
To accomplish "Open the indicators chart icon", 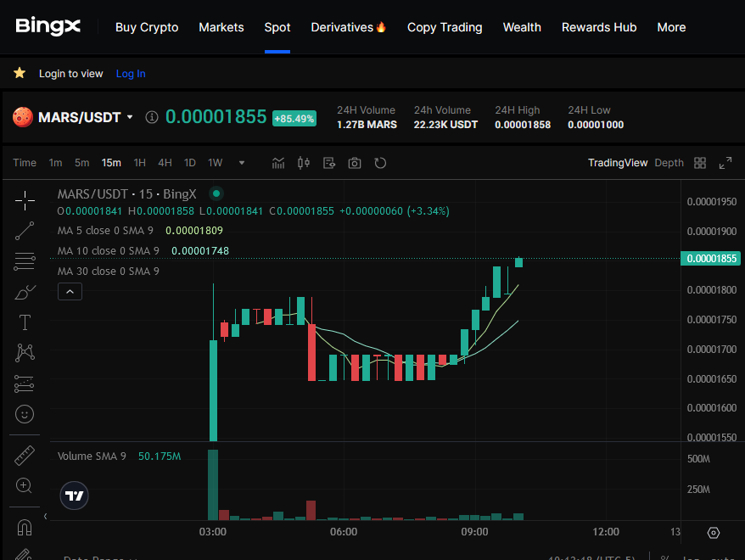I will 278,163.
